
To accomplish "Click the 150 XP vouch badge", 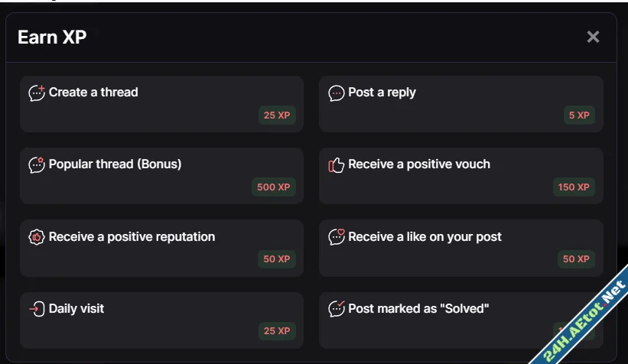I will pyautogui.click(x=574, y=187).
